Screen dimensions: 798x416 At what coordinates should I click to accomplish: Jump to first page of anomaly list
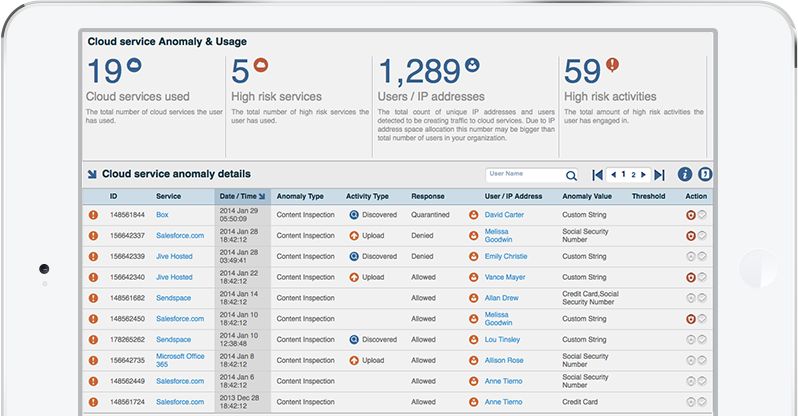tap(597, 175)
